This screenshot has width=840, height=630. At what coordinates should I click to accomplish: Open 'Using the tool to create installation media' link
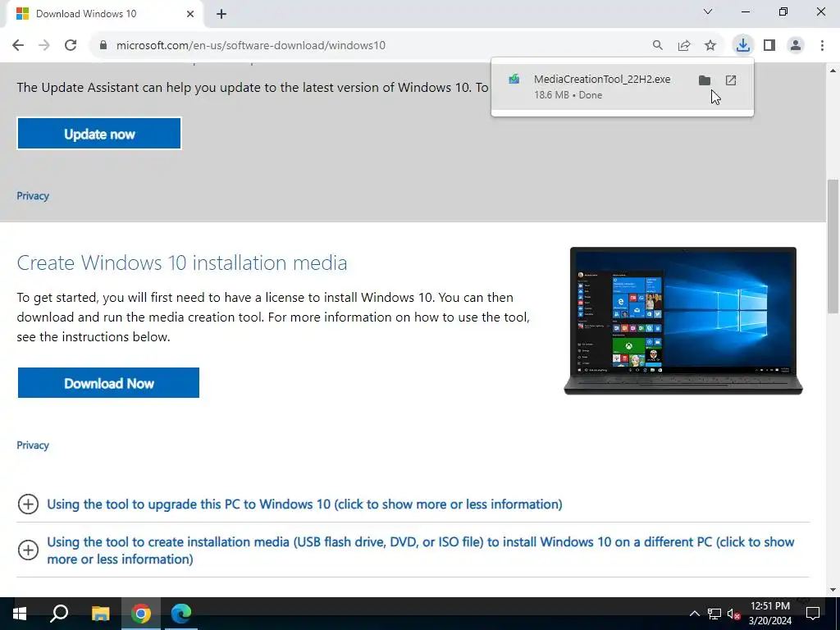coord(420,550)
